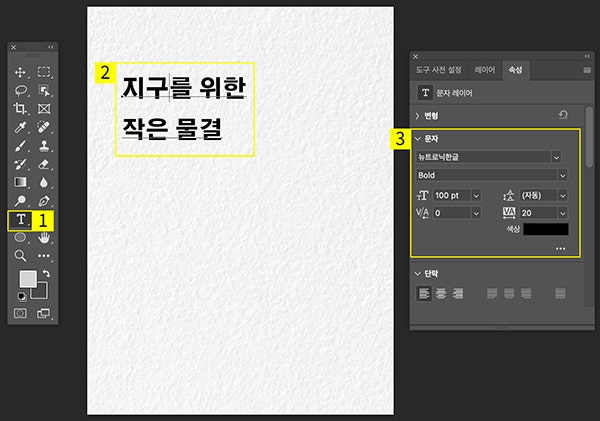Select the Lasso tool
Viewport: 600px width, 421px height.
[x=21, y=91]
